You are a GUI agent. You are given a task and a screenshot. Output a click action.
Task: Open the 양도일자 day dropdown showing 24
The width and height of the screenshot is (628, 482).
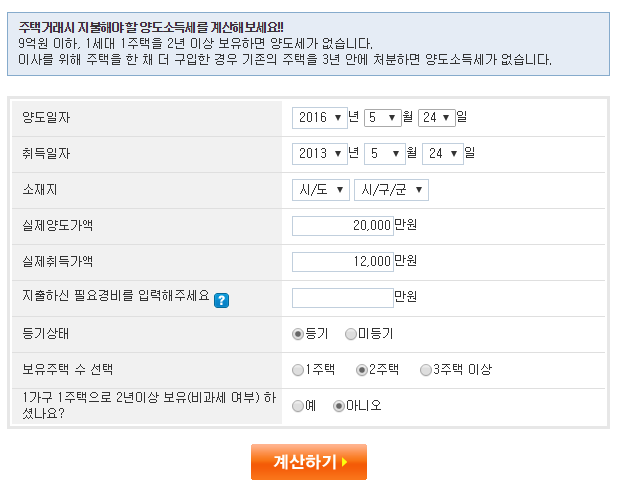(437, 118)
